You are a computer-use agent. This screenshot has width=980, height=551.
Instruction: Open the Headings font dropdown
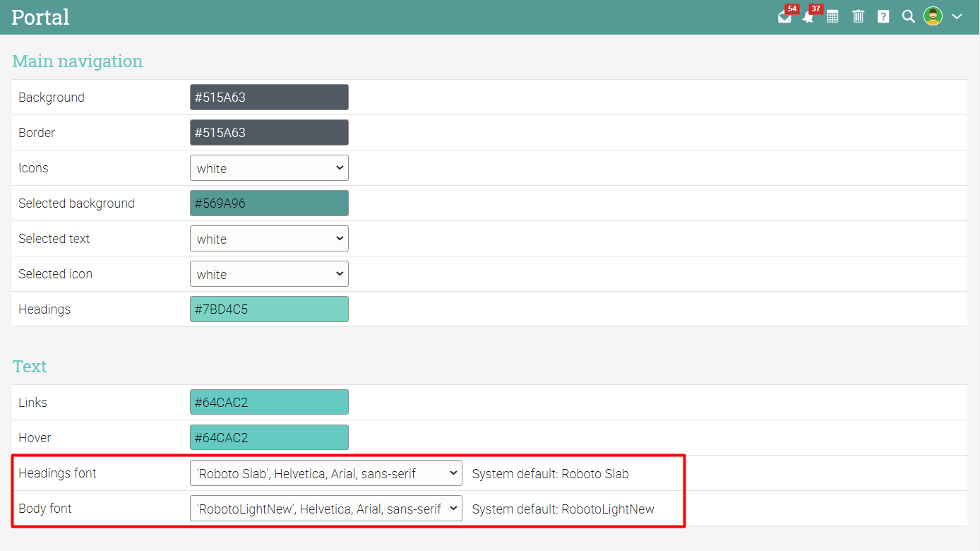[x=326, y=473]
